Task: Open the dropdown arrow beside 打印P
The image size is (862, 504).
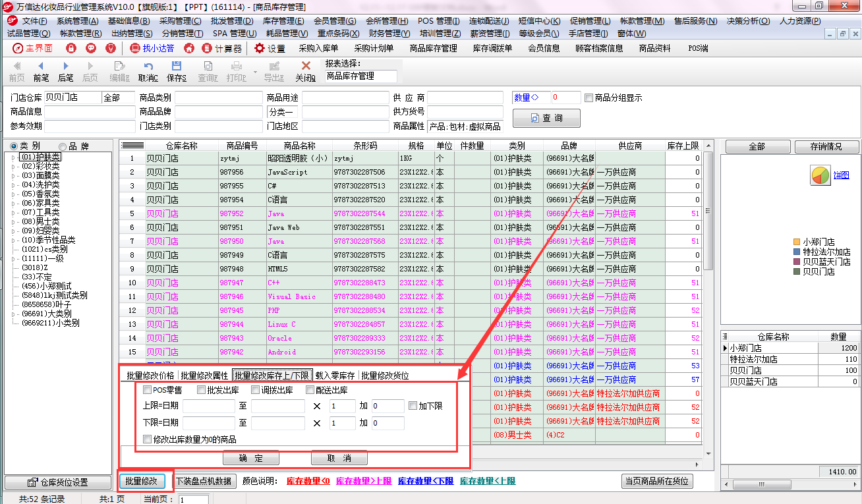Action: [255, 72]
